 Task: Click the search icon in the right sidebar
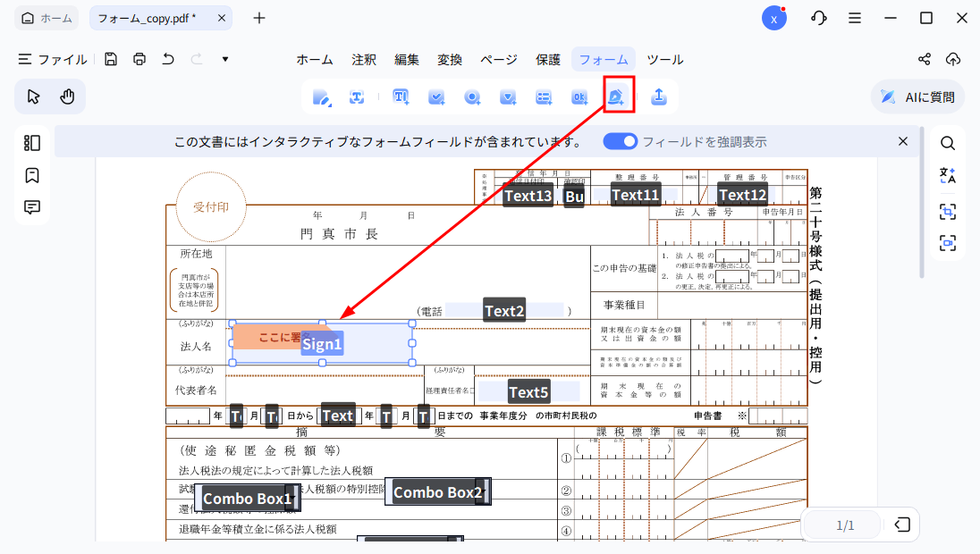[x=947, y=142]
